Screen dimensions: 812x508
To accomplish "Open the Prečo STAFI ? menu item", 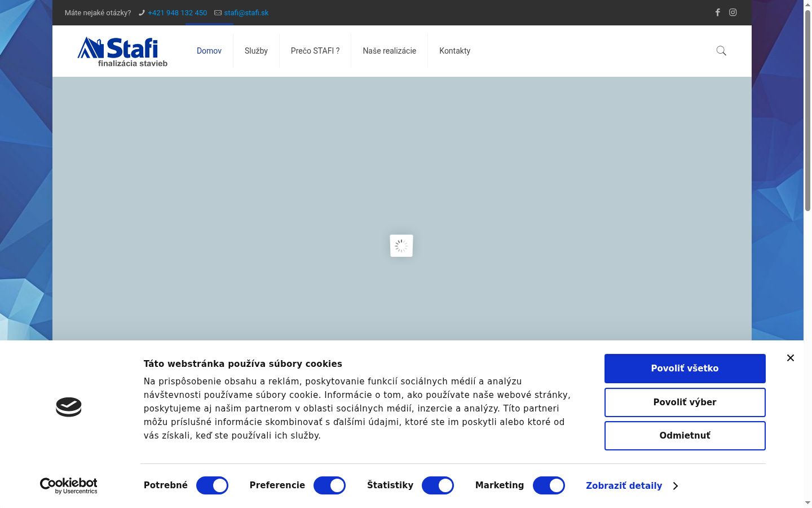I will pyautogui.click(x=315, y=51).
